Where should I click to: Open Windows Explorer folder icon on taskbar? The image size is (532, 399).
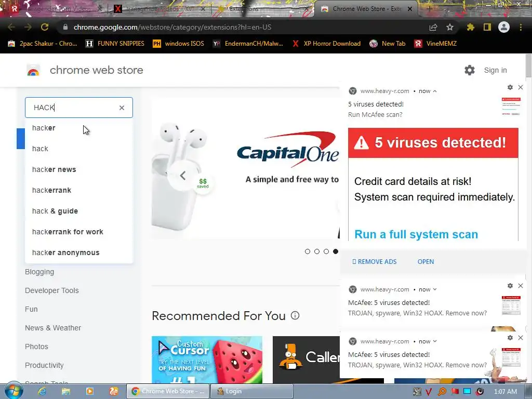[x=66, y=391]
